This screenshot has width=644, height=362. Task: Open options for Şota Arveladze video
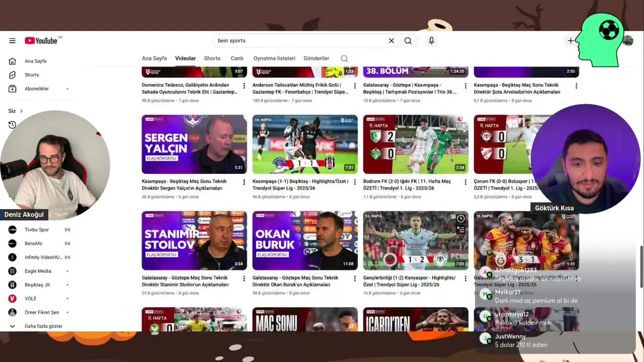pyautogui.click(x=576, y=86)
